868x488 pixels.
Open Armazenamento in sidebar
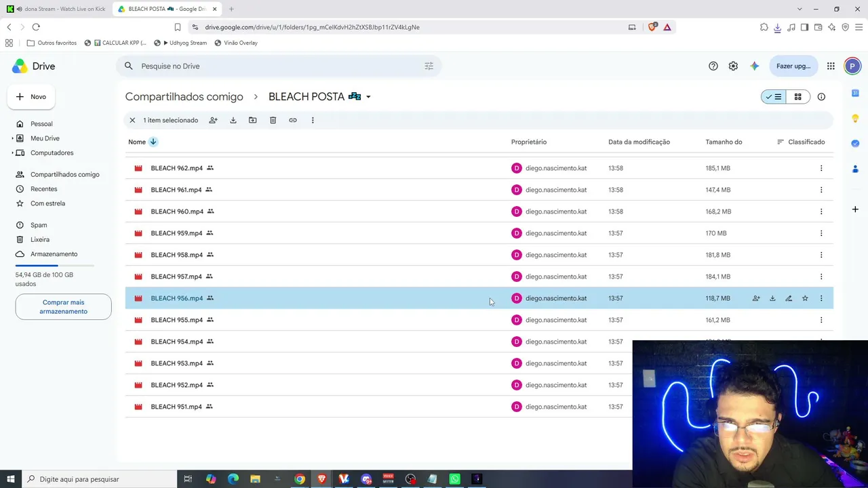(54, 254)
